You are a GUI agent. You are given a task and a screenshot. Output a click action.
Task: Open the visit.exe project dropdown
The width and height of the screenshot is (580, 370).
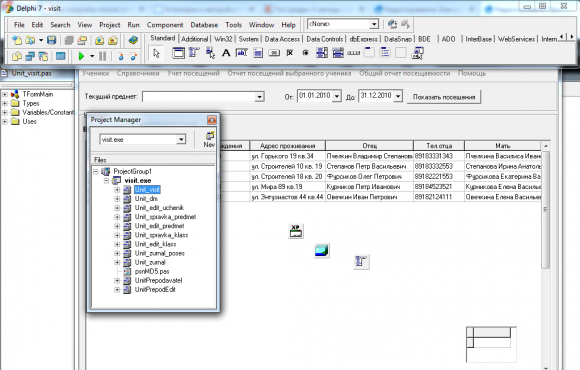(181, 139)
